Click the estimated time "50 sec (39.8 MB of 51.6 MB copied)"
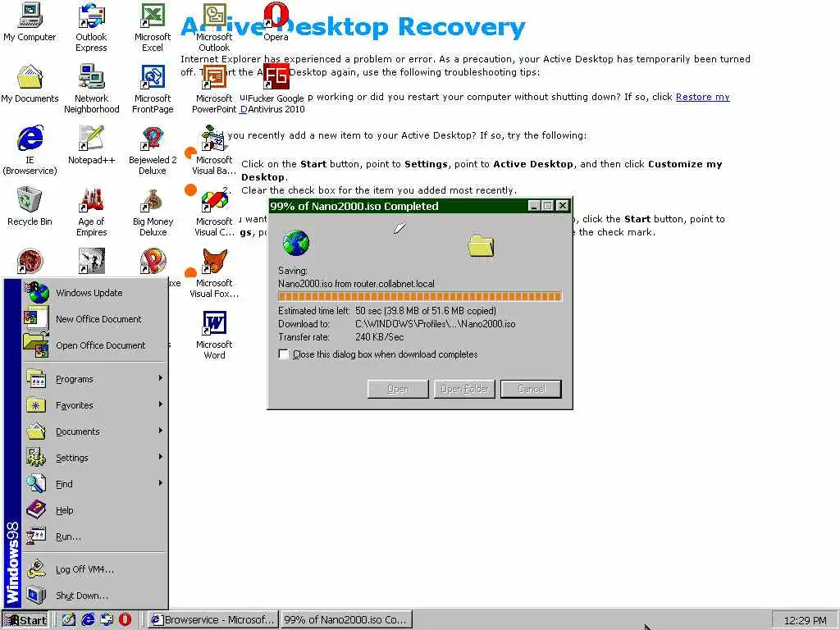 click(426, 311)
